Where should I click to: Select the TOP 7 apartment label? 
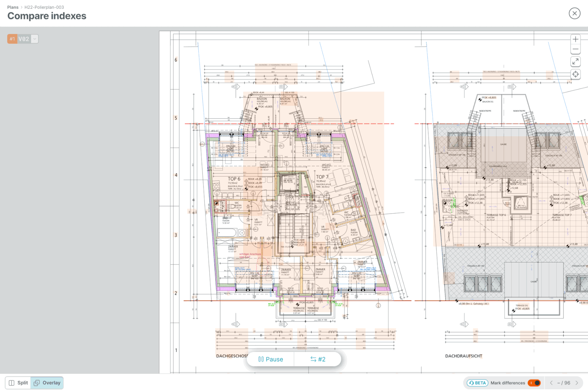322,177
